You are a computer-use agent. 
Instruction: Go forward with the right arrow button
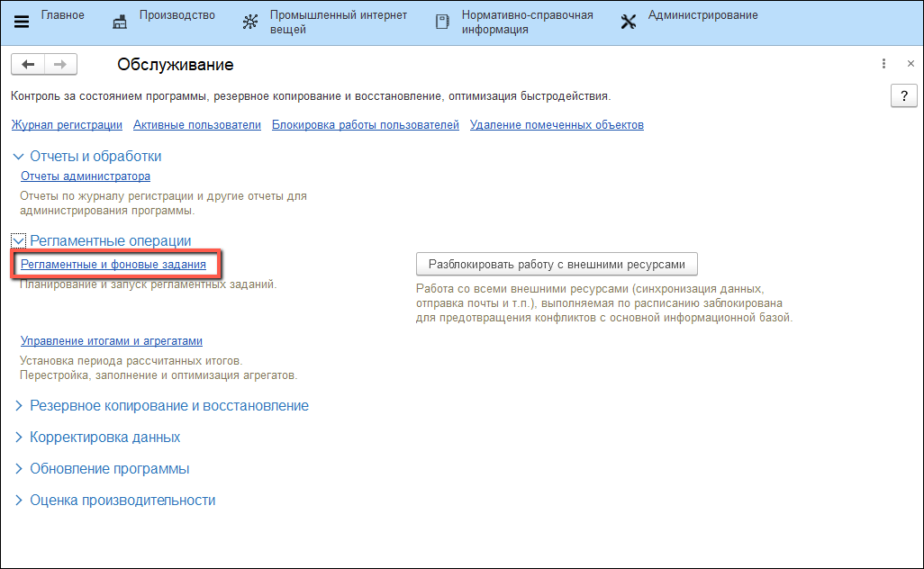point(60,64)
